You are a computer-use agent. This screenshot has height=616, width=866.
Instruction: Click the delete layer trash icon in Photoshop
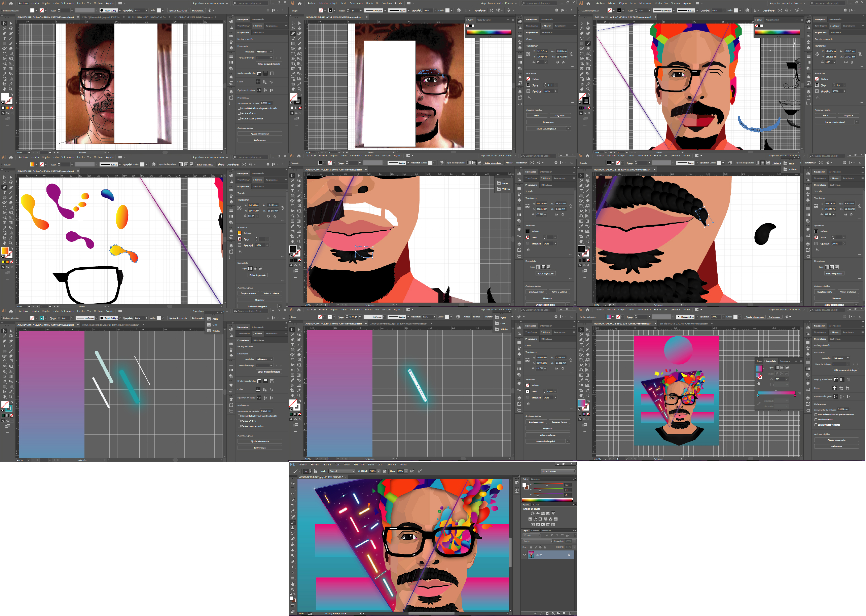click(x=570, y=613)
